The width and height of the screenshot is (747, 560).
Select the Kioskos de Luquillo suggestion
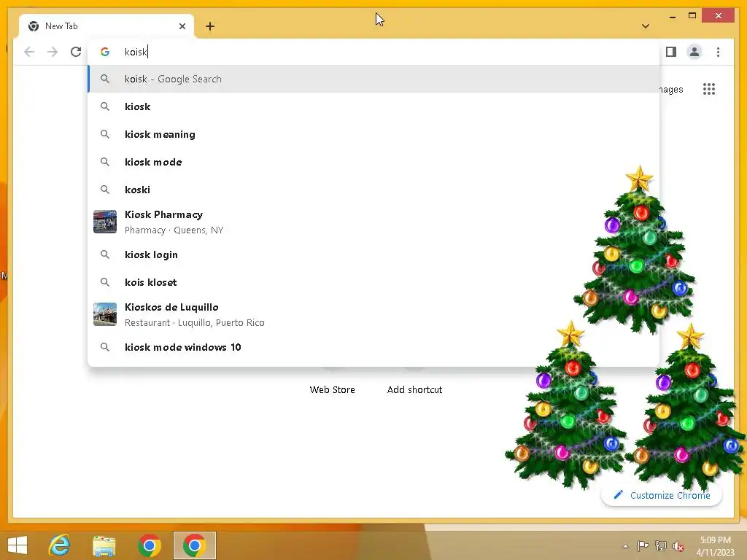point(373,315)
